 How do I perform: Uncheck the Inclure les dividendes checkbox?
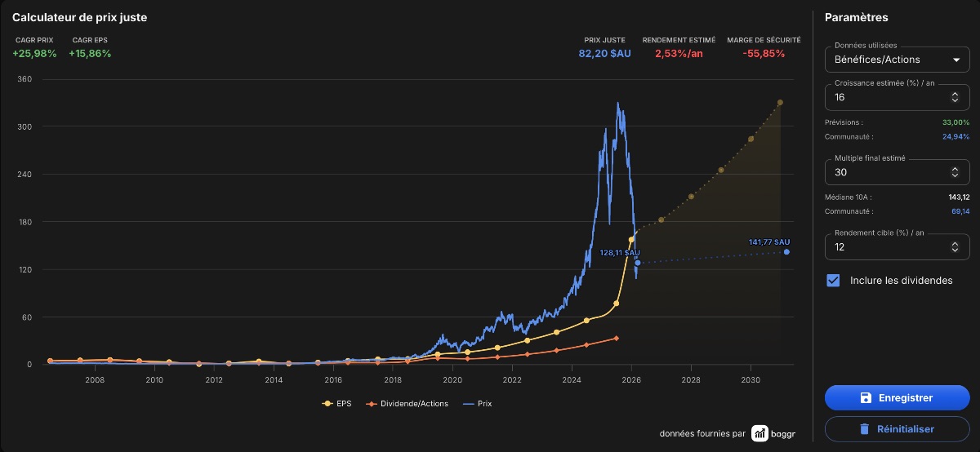tap(833, 281)
